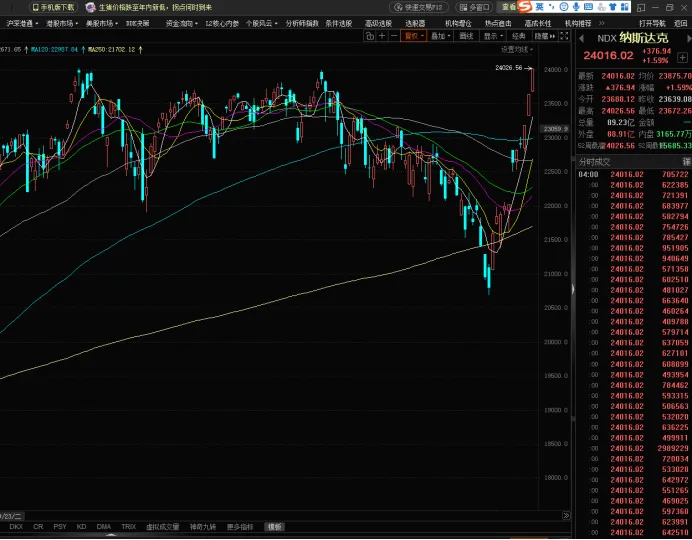Click 快速交易F12 button
This screenshot has width=692, height=540.
click(419, 7)
